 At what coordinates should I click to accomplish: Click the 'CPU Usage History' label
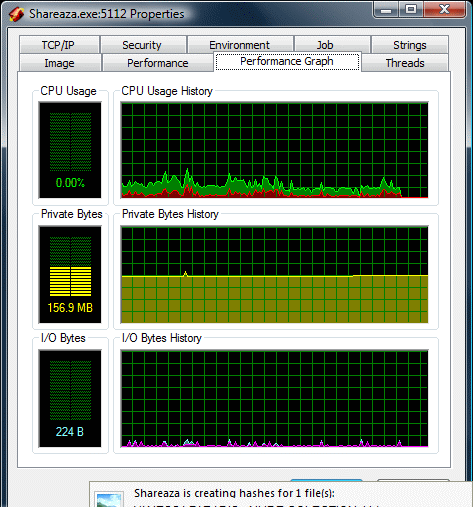click(x=167, y=91)
